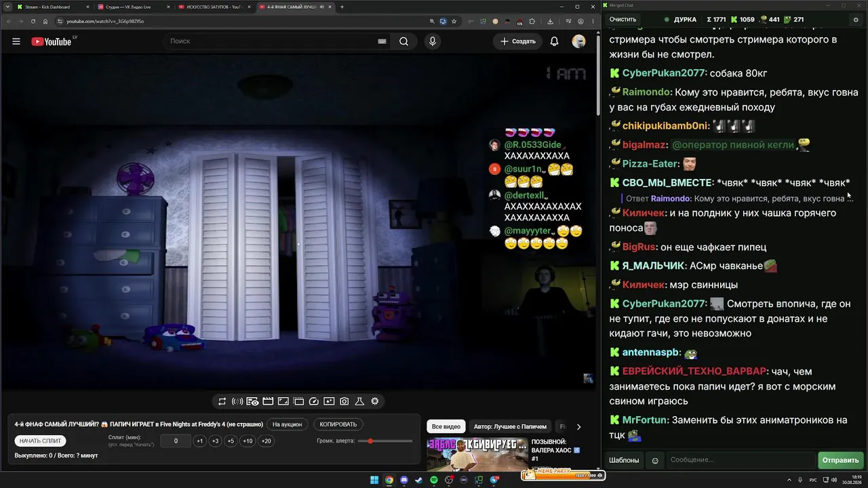Screen dimensions: 868x488
Task: Open the YouTube guide hamburger menu
Action: point(16,41)
